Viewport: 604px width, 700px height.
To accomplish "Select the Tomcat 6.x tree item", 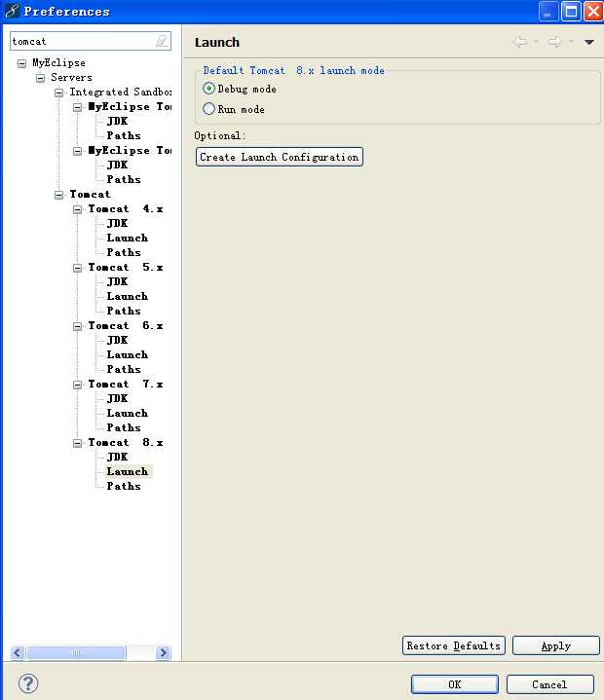I will coord(126,325).
